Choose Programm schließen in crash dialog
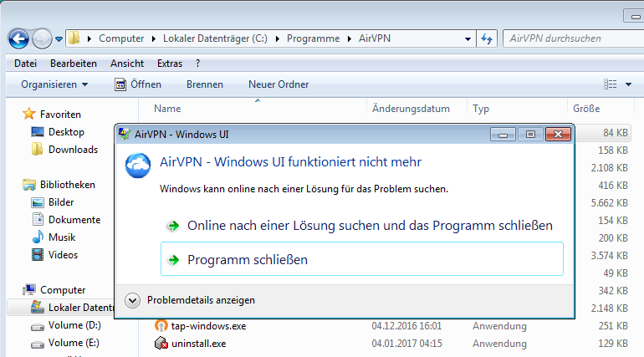 [362, 259]
